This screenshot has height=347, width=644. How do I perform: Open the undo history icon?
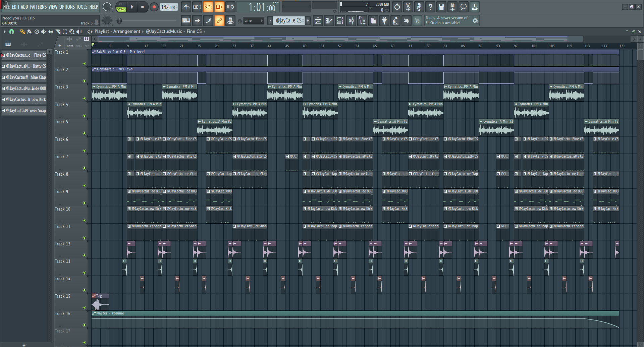(397, 7)
